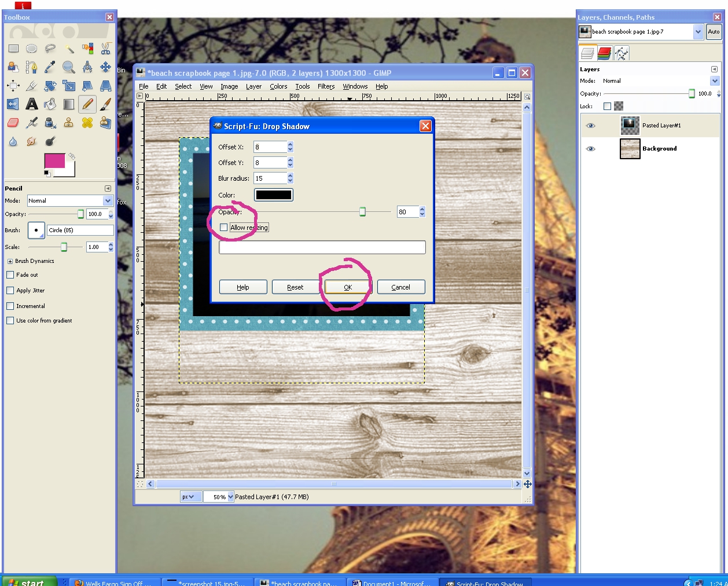
Task: Hide the Pasted Layer#1 eye icon
Action: pos(591,126)
